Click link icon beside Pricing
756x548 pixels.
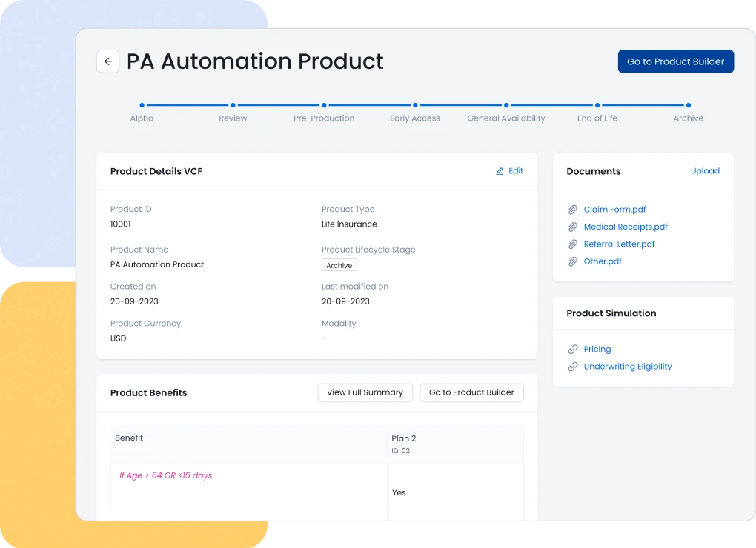click(572, 349)
